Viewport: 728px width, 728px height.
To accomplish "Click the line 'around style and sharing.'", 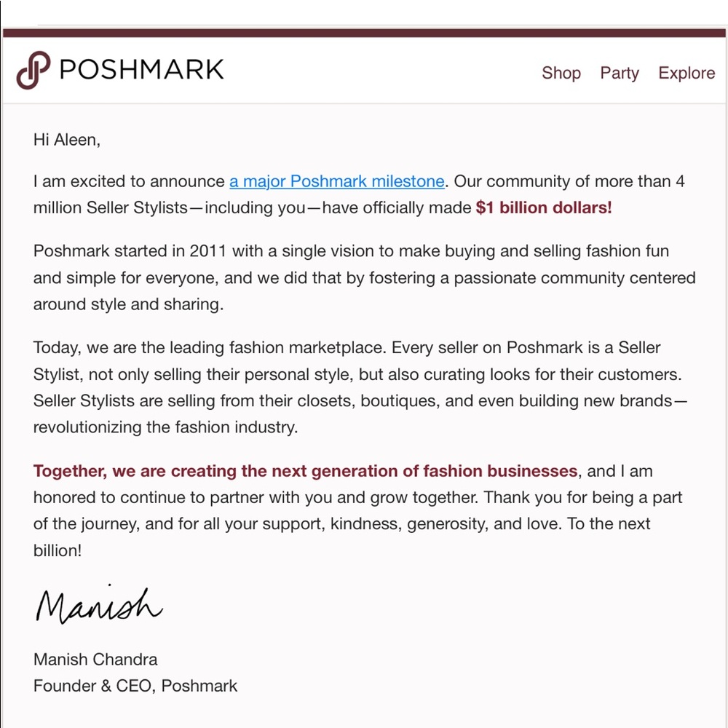I will click(129, 304).
